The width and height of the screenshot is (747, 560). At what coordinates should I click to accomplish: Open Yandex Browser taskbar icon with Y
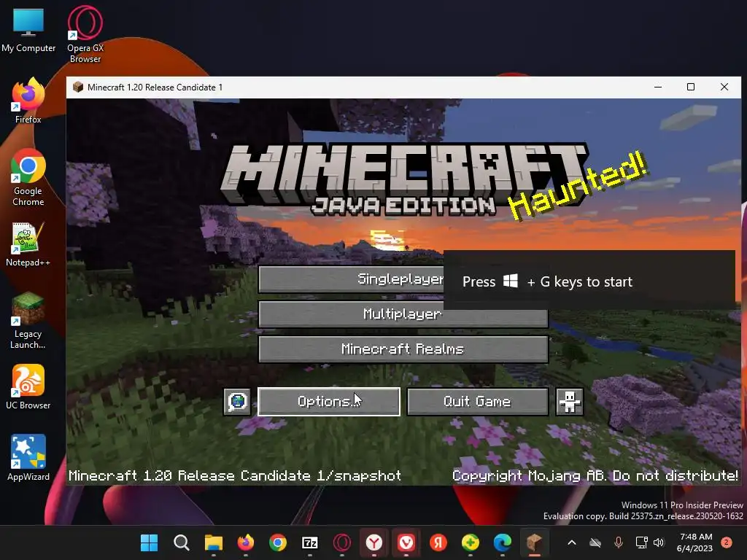pos(374,542)
